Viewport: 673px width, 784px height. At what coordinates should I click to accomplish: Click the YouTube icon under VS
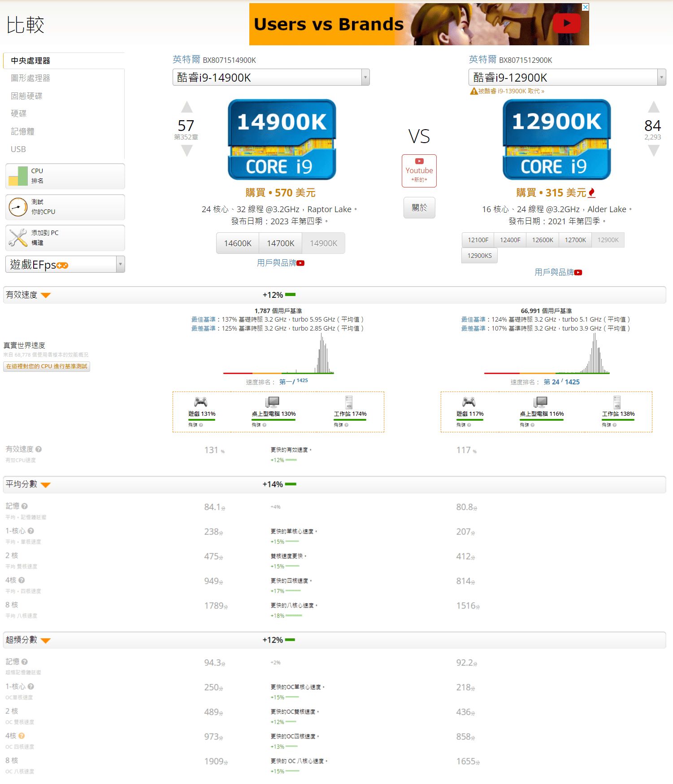pyautogui.click(x=419, y=161)
